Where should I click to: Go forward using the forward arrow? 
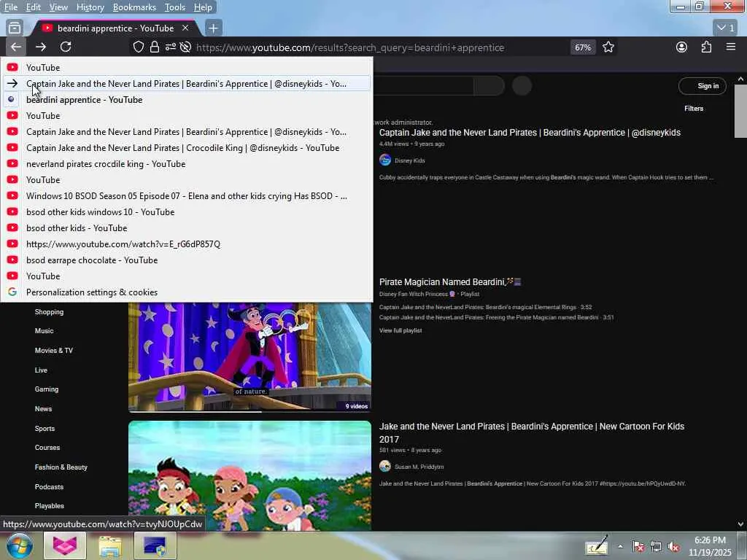click(x=41, y=47)
